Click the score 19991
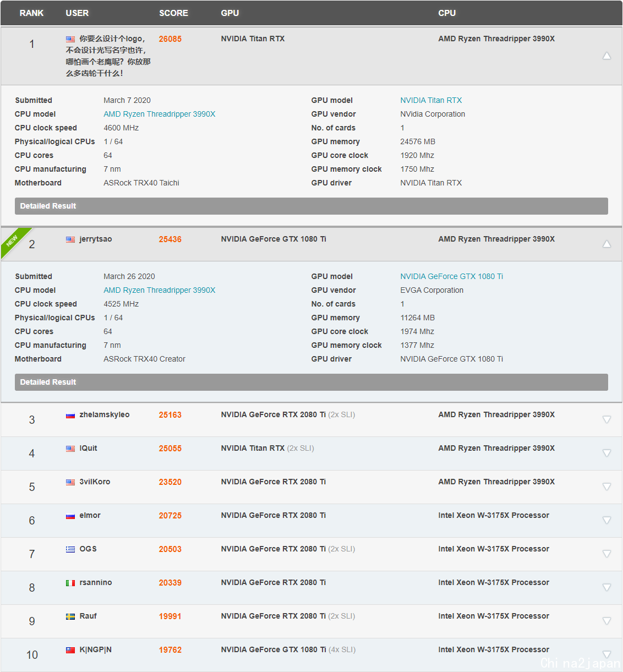 pyautogui.click(x=170, y=616)
